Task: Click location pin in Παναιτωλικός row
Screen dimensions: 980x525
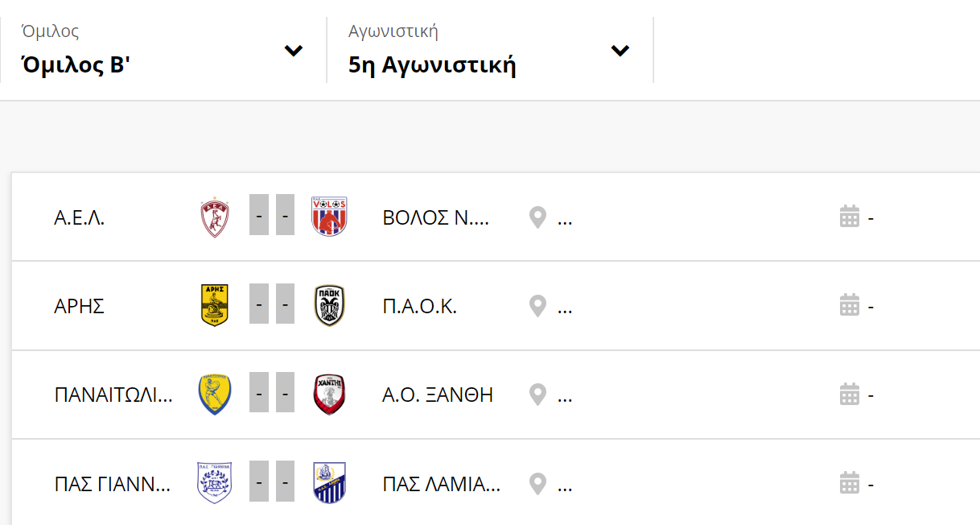Action: 537,395
